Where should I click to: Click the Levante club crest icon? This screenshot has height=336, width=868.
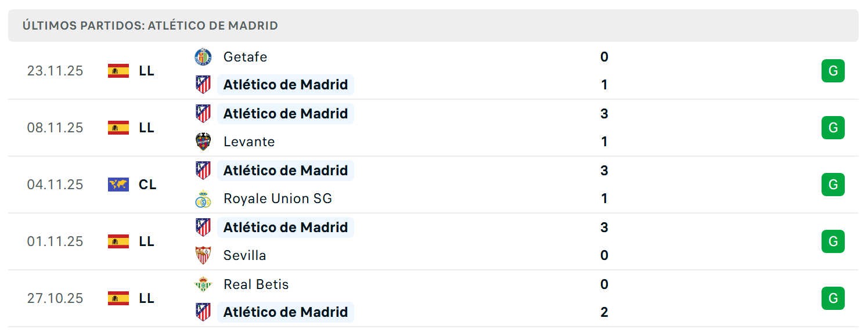point(203,142)
